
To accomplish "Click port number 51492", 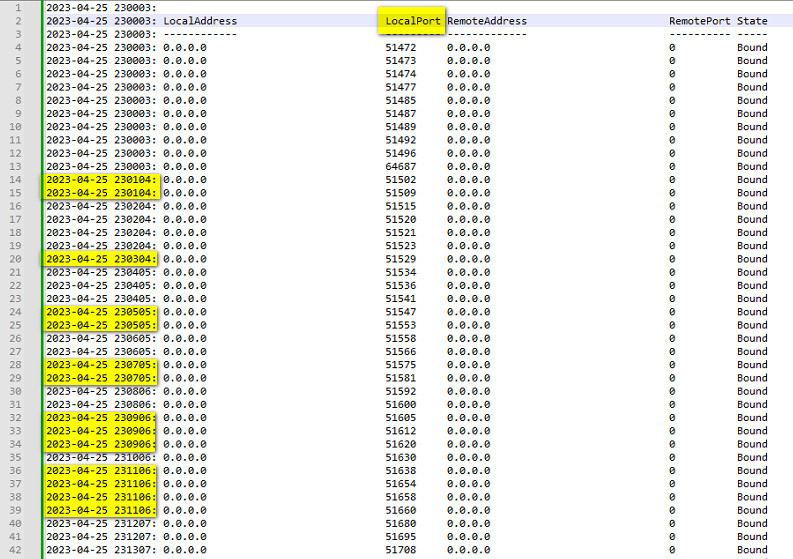I will [401, 140].
